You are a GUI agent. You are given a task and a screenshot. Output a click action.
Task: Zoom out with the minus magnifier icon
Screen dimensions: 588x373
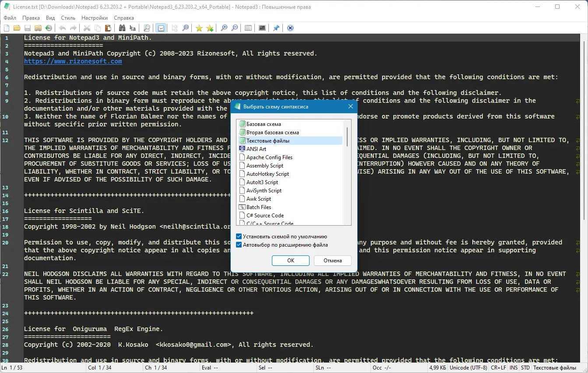(x=234, y=28)
